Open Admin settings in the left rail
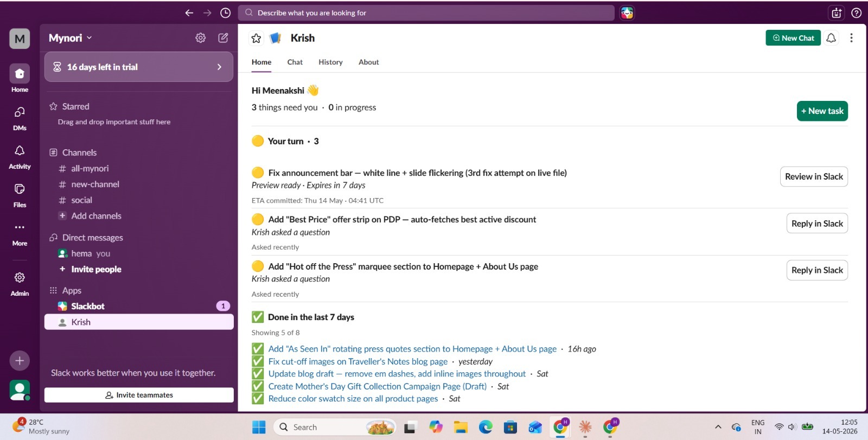The height and width of the screenshot is (440, 868). click(20, 284)
